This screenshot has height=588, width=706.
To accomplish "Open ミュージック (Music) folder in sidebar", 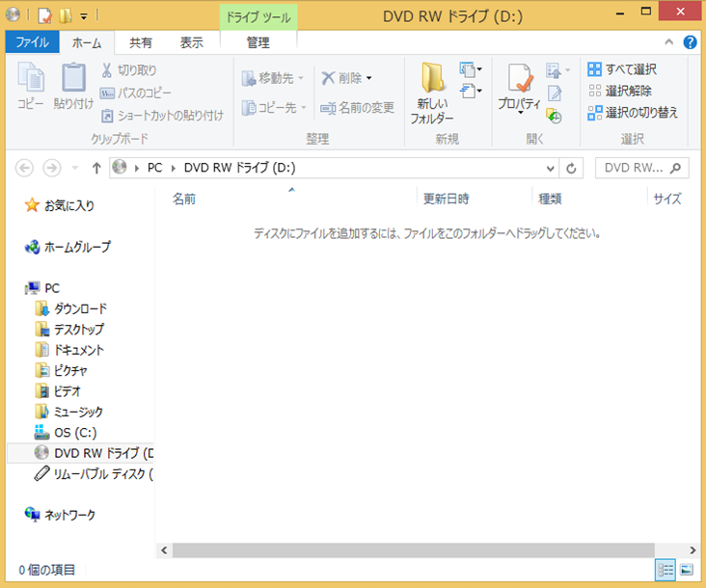I will (x=69, y=412).
